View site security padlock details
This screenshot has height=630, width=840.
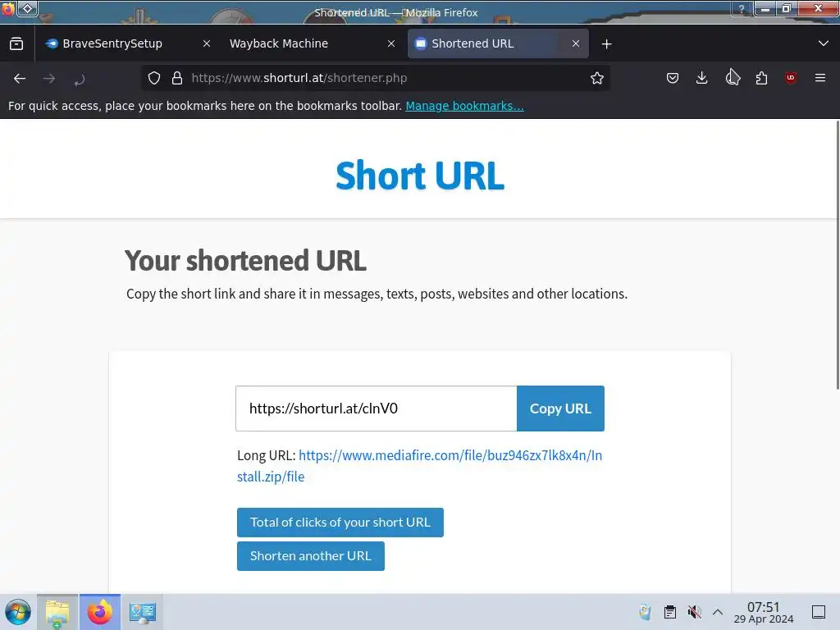coord(177,78)
